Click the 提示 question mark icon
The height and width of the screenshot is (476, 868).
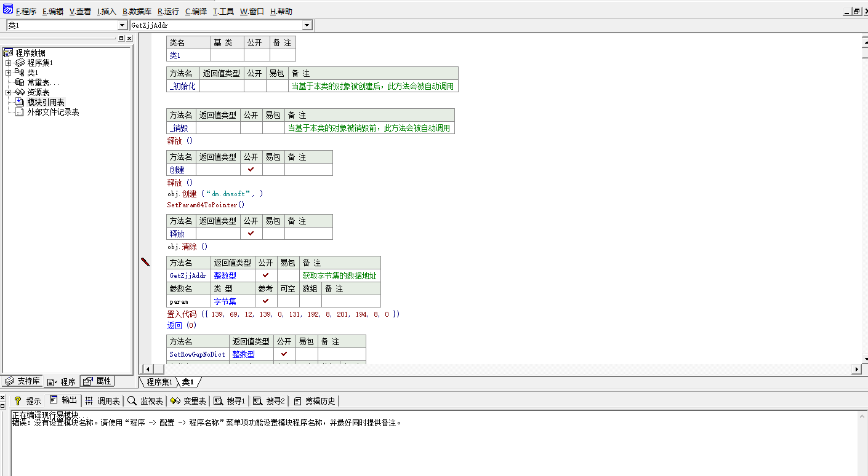point(18,400)
